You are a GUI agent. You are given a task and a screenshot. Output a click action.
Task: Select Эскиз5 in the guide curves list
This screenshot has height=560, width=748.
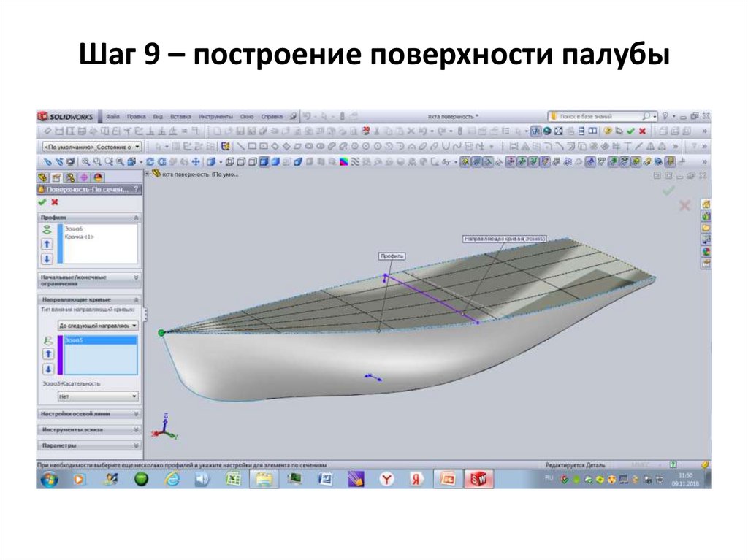pyautogui.click(x=100, y=340)
